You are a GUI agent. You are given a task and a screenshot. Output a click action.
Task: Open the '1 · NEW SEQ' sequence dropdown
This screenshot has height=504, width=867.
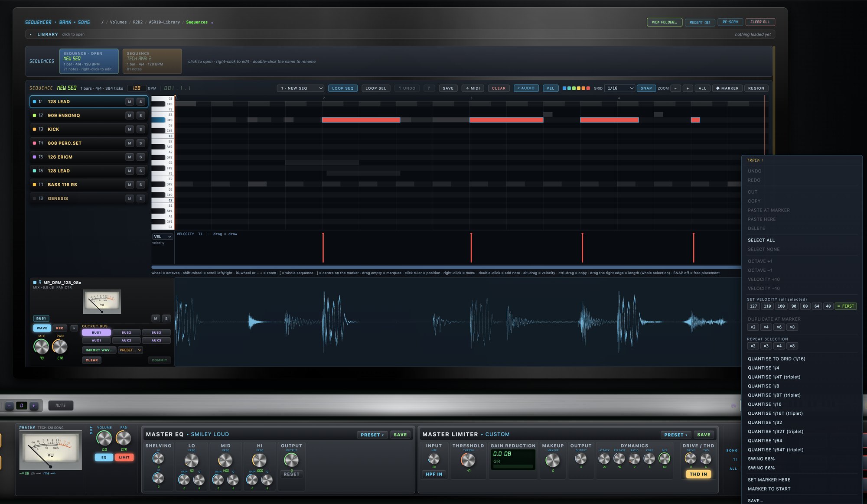point(300,88)
